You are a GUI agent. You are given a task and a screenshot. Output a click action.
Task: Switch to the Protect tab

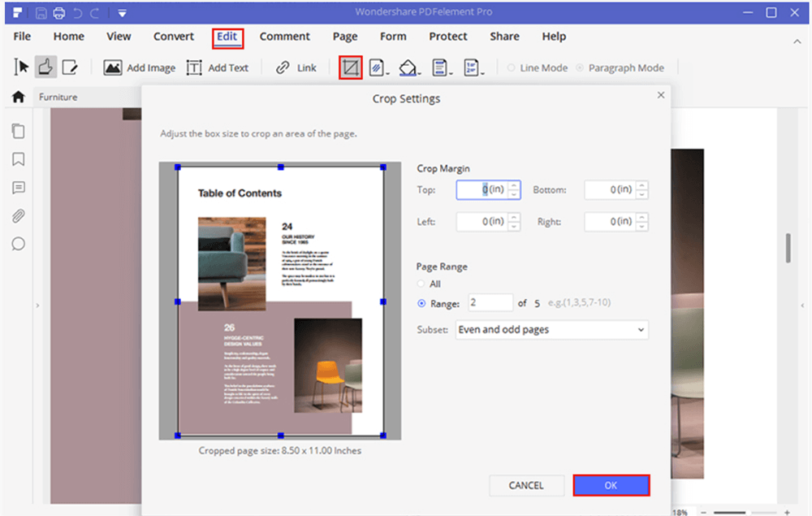(x=448, y=37)
